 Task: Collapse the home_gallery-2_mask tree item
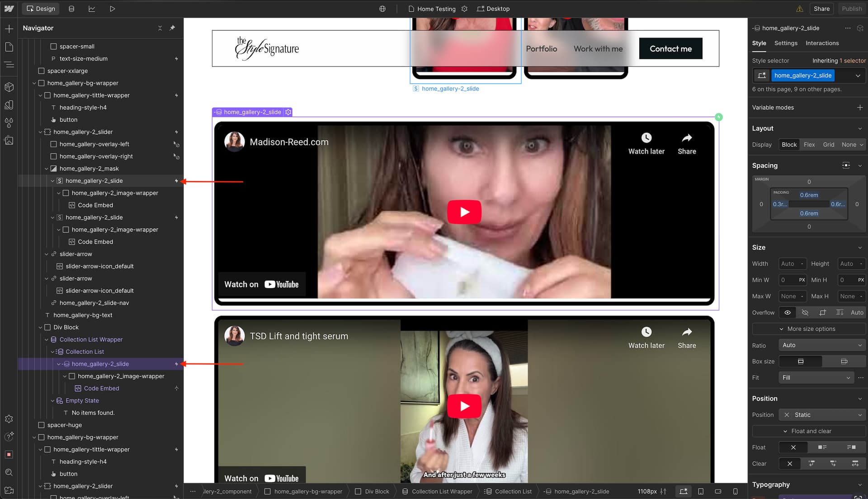47,169
